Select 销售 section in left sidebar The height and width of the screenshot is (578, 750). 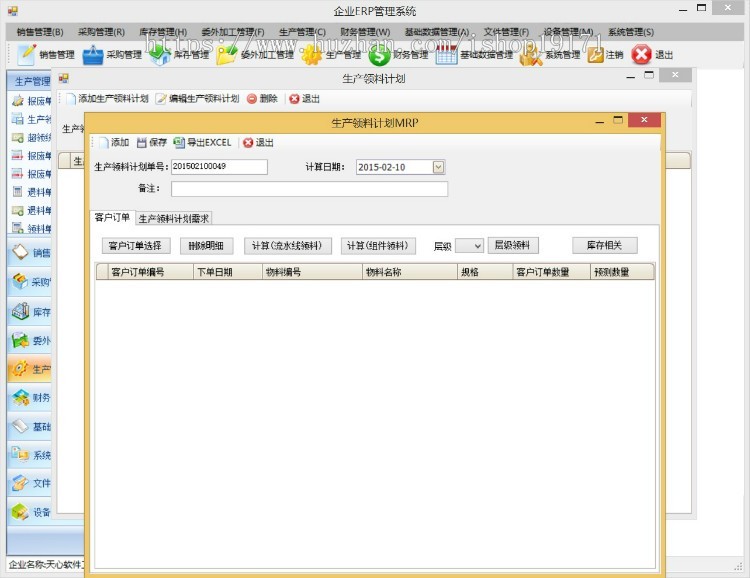click(30, 252)
